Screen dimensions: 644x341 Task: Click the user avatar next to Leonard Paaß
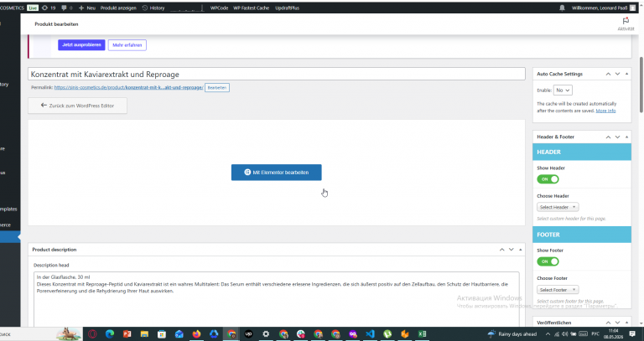tap(632, 8)
